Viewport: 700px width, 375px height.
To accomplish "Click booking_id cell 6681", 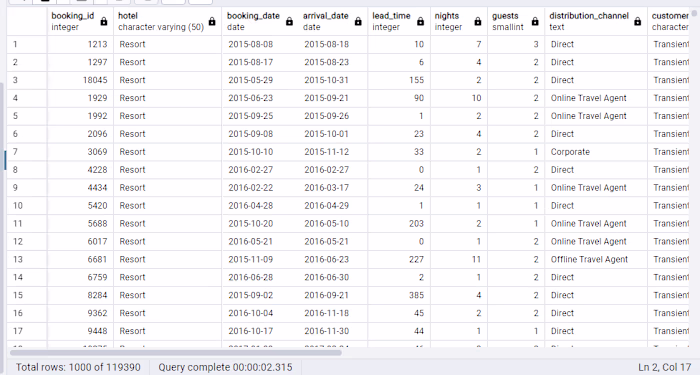I will (80, 259).
